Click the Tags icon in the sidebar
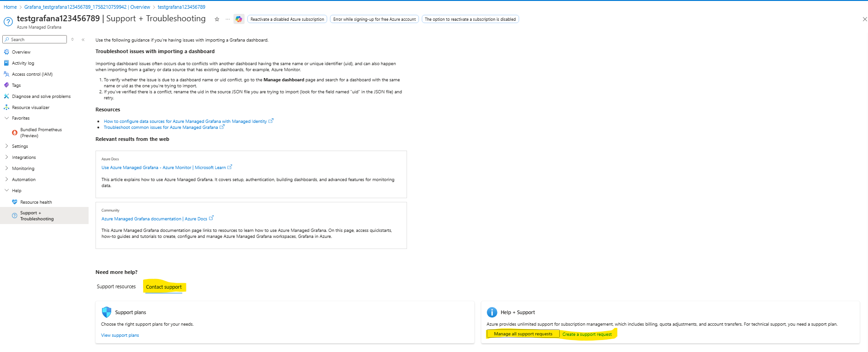Screen dimensions: 868x352 pyautogui.click(x=6, y=85)
